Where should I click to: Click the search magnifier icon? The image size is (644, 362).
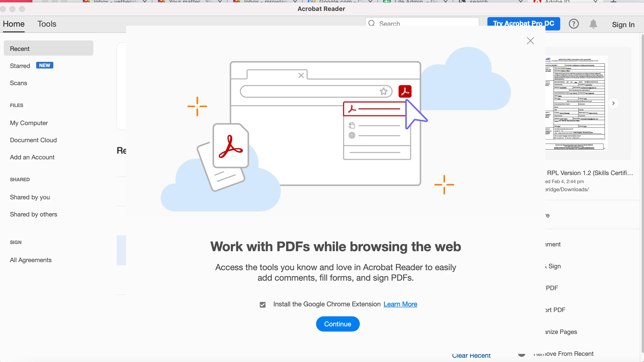coord(372,24)
